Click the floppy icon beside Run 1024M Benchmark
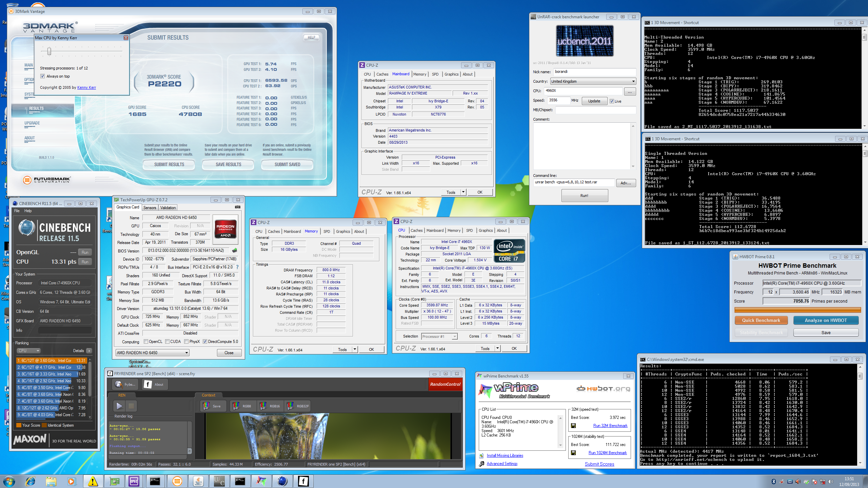This screenshot has height=488, width=868. 573,453
